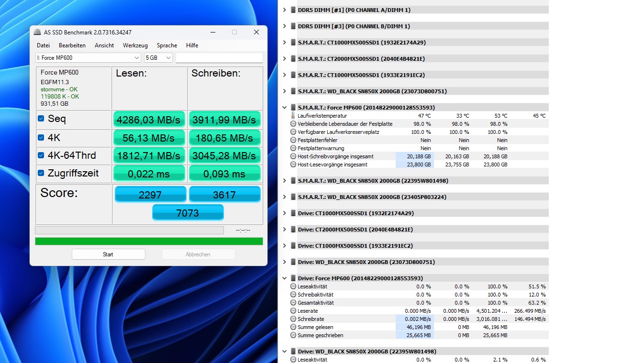Expand S.M.A.R.T. WD_BLACK SN850X (22395W801498) group
Viewport: 644px width, 363px height.
pyautogui.click(x=285, y=180)
